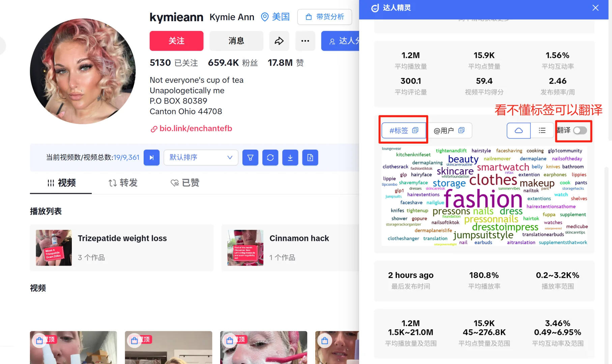Open the Excel export icon
This screenshot has width=612, height=364.
click(x=310, y=157)
